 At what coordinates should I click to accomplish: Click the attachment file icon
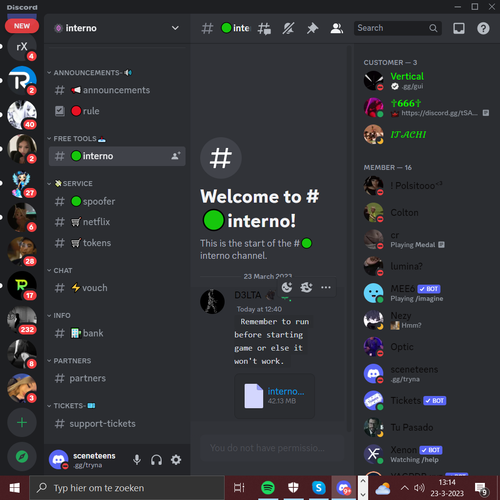[x=254, y=396]
